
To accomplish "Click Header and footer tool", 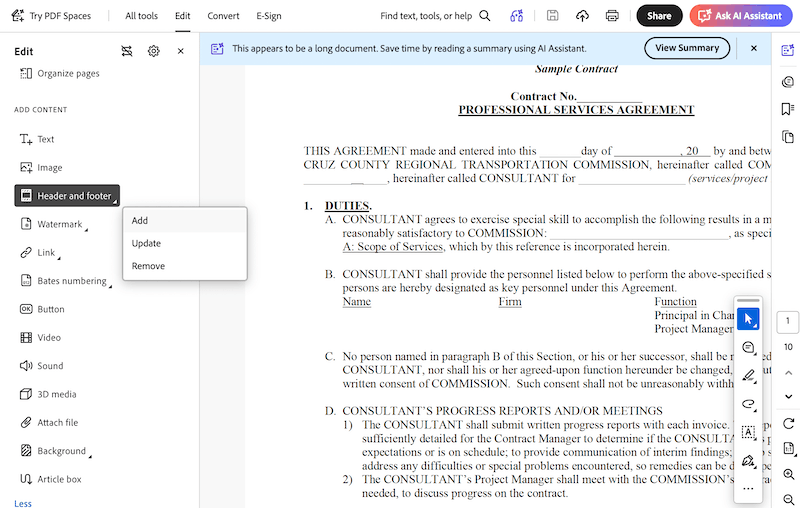I will [67, 196].
